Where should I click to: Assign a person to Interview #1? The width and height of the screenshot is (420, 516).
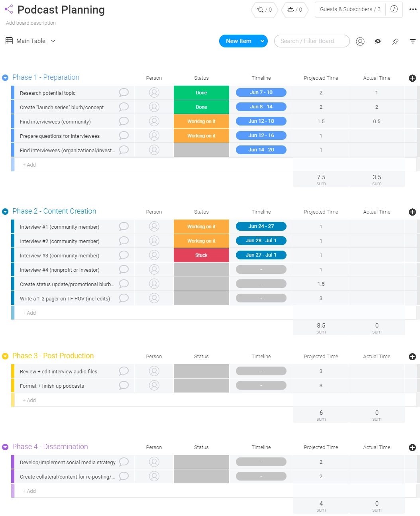click(154, 226)
